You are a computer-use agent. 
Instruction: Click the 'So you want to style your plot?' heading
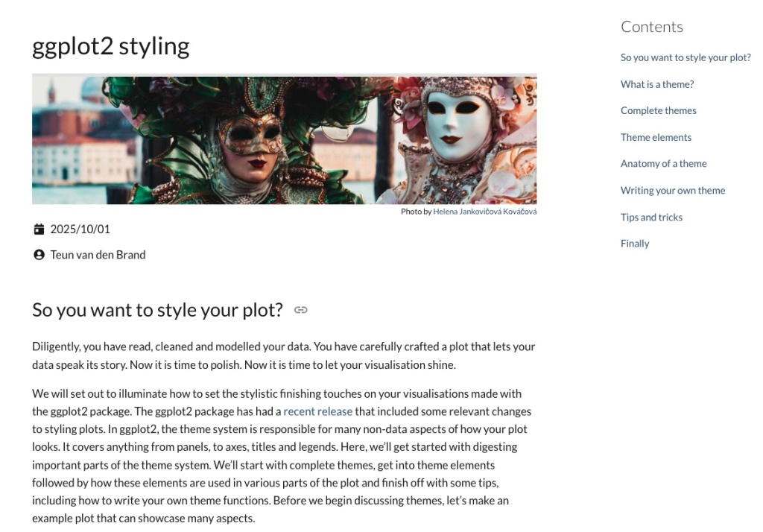click(157, 310)
